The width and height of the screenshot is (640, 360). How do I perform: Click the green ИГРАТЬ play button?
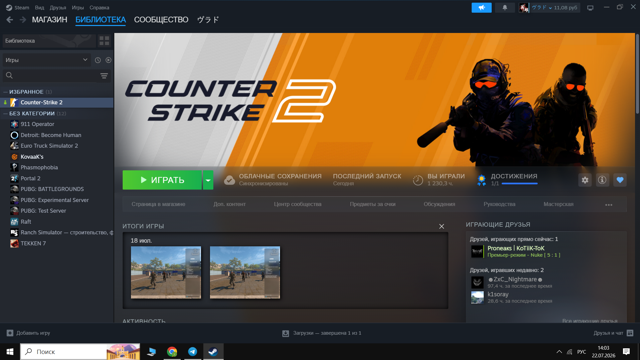point(162,180)
